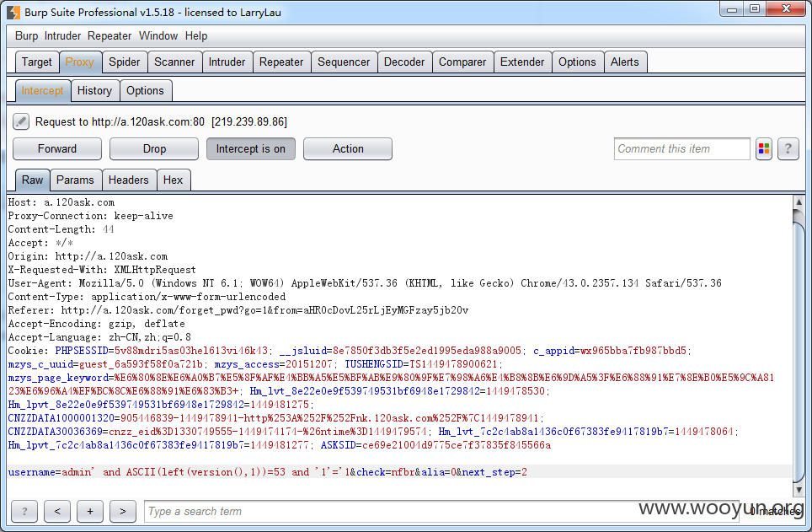Toggle the Intercept is on button
Image resolution: width=812 pixels, height=532 pixels.
click(x=251, y=149)
